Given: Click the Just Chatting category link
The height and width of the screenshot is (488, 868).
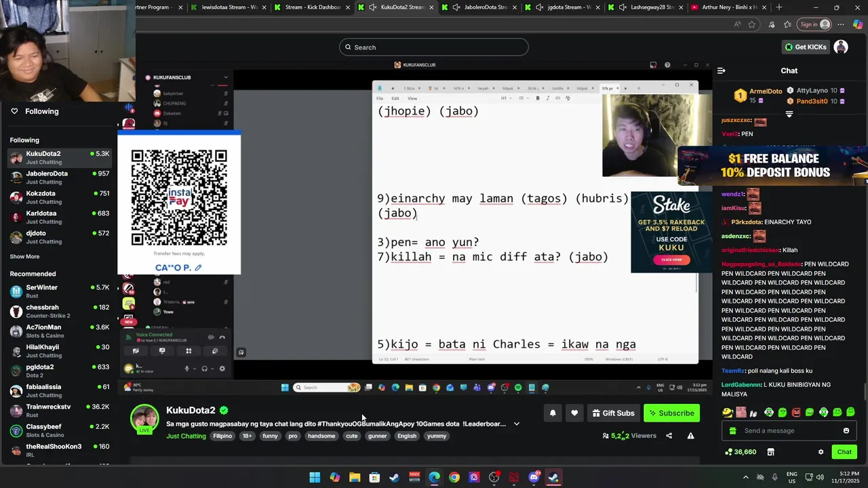Looking at the screenshot, I should pyautogui.click(x=186, y=436).
